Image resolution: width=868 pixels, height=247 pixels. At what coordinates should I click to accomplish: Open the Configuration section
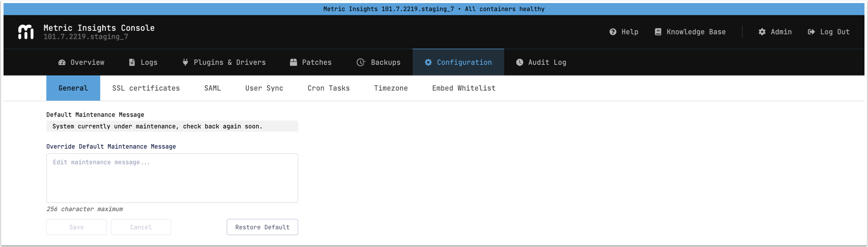click(458, 63)
